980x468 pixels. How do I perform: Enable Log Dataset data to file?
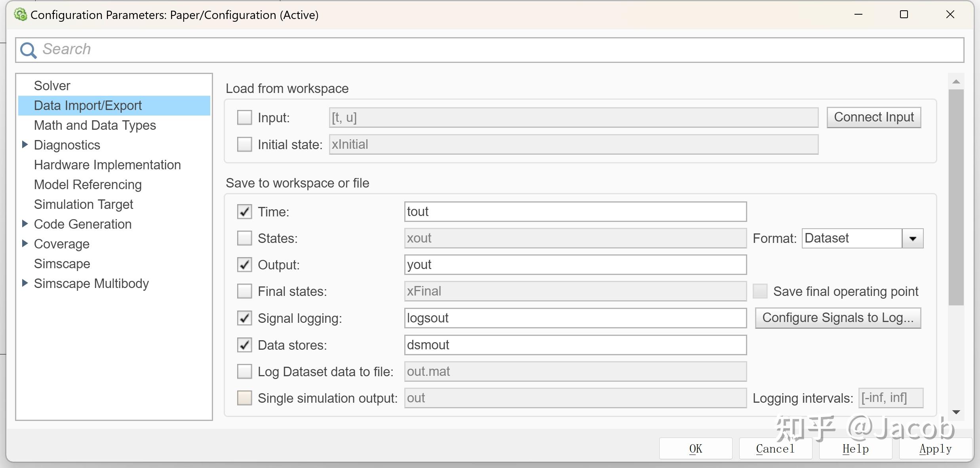244,371
